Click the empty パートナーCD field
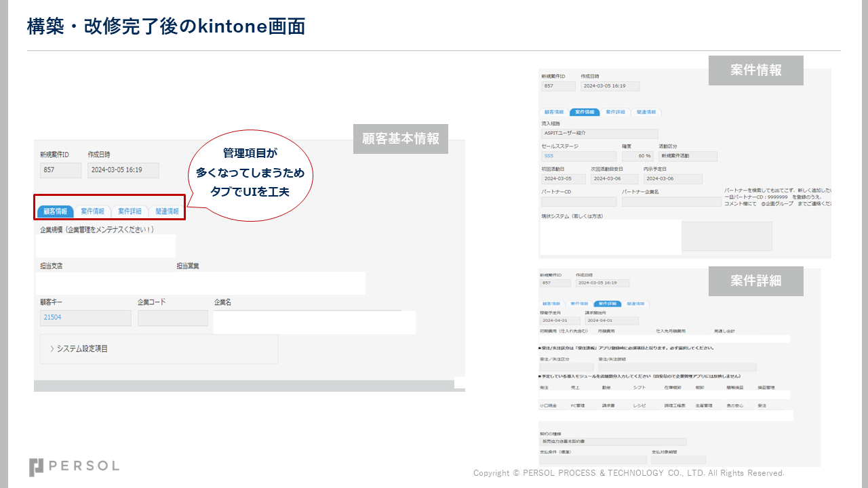The width and height of the screenshot is (868, 488). click(578, 202)
